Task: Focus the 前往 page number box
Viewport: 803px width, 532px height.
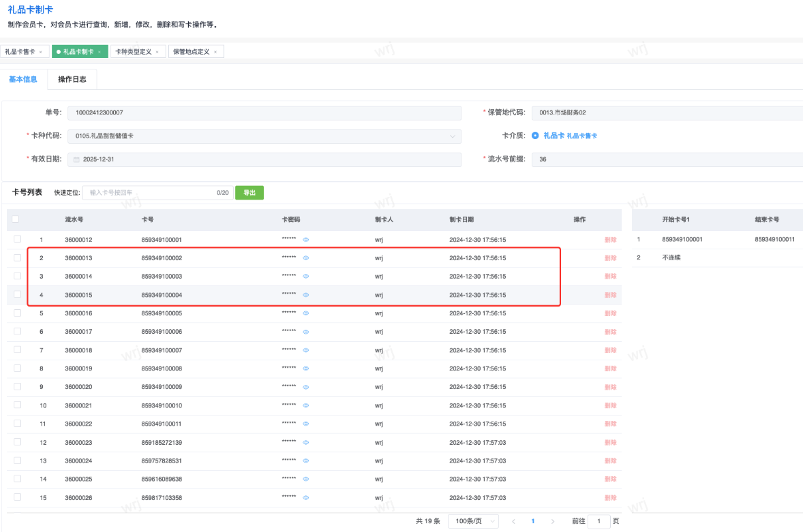Action: (x=599, y=521)
